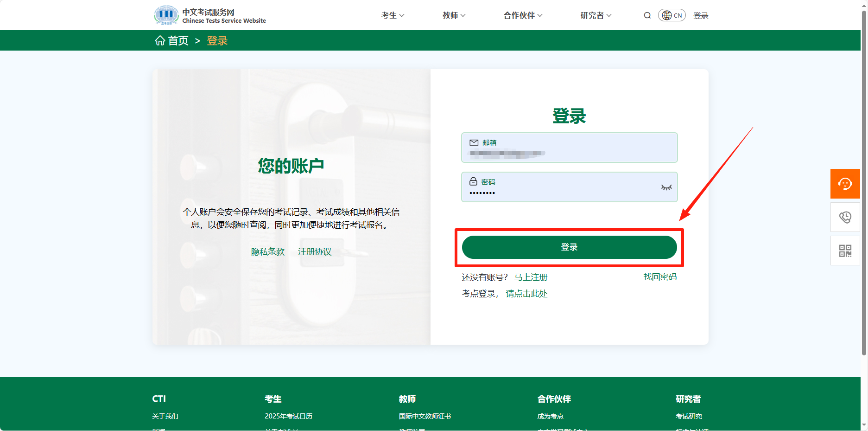Expand the 考生 dropdown menu
The width and height of the screenshot is (868, 431).
tap(393, 15)
